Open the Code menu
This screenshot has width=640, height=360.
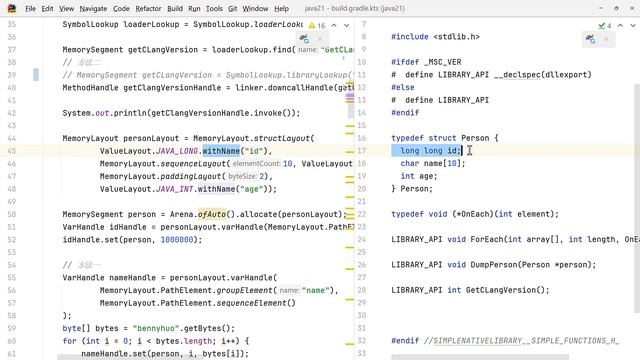tap(121, 8)
